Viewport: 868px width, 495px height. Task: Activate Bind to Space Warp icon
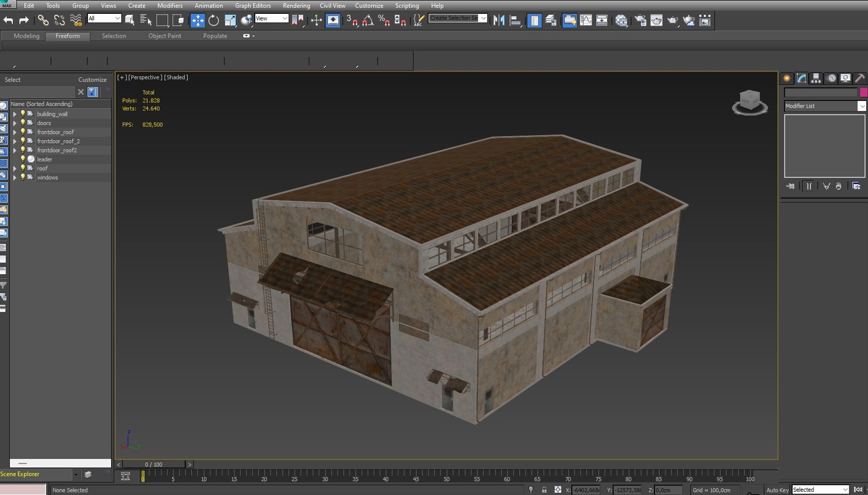76,20
